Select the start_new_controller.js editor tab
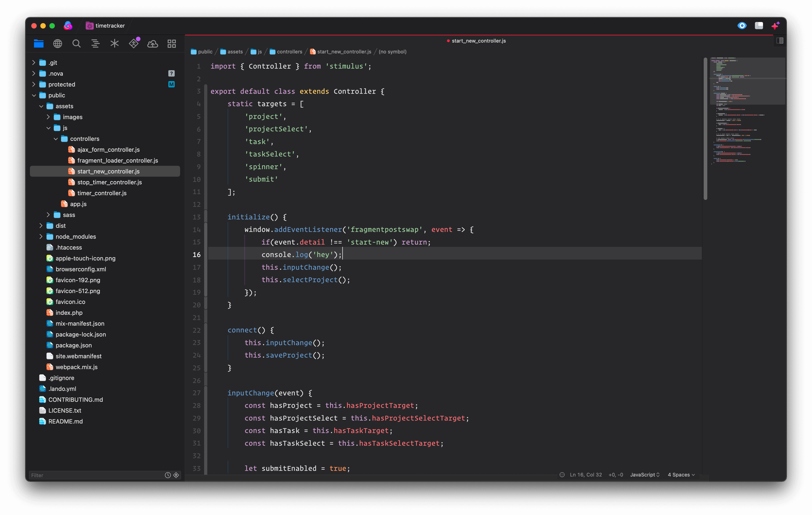Image resolution: width=812 pixels, height=515 pixels. [x=478, y=41]
